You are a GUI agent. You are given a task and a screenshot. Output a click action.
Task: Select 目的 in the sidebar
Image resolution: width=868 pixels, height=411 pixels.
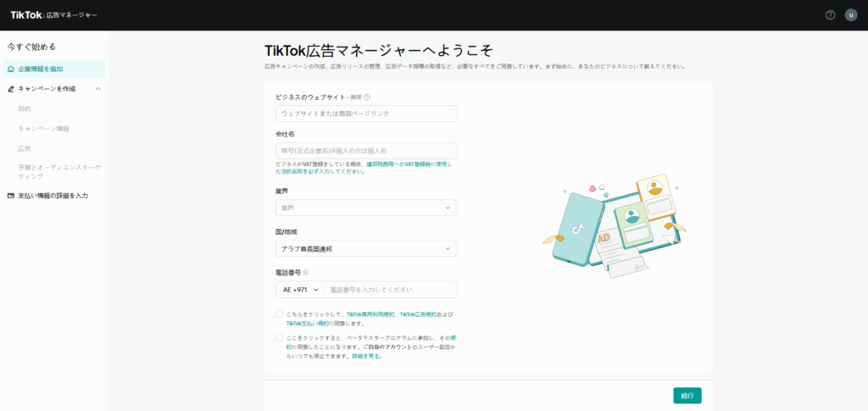25,108
